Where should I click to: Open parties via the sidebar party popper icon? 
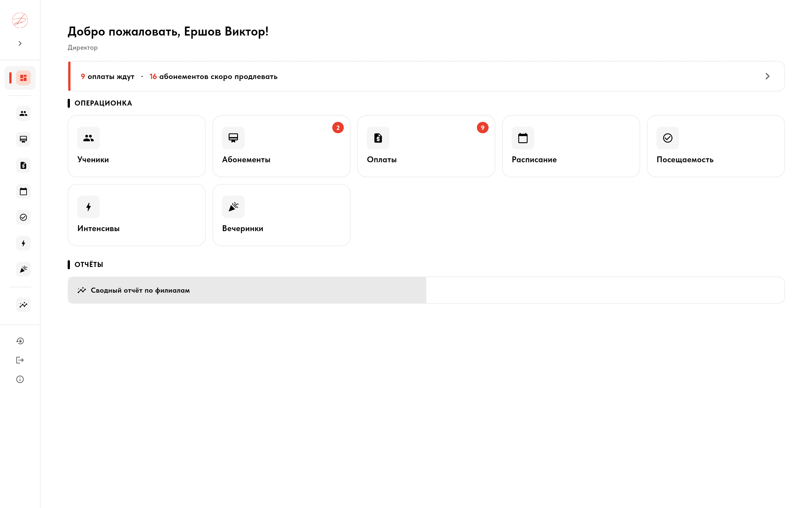tap(23, 269)
